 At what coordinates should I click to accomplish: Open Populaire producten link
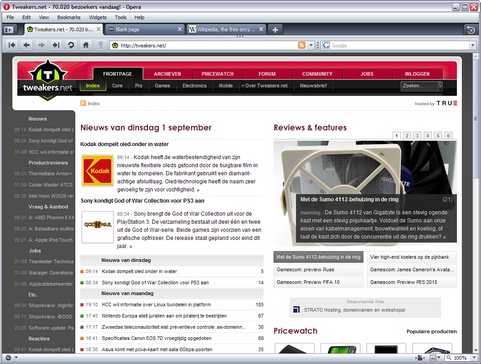click(x=432, y=331)
